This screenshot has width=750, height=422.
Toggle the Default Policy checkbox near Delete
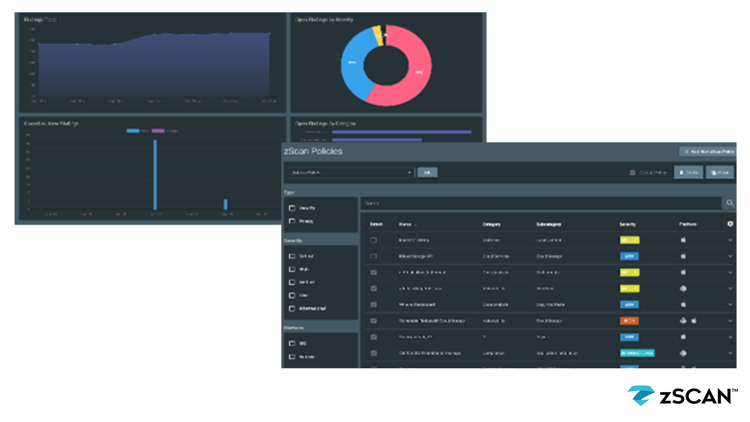[x=632, y=172]
